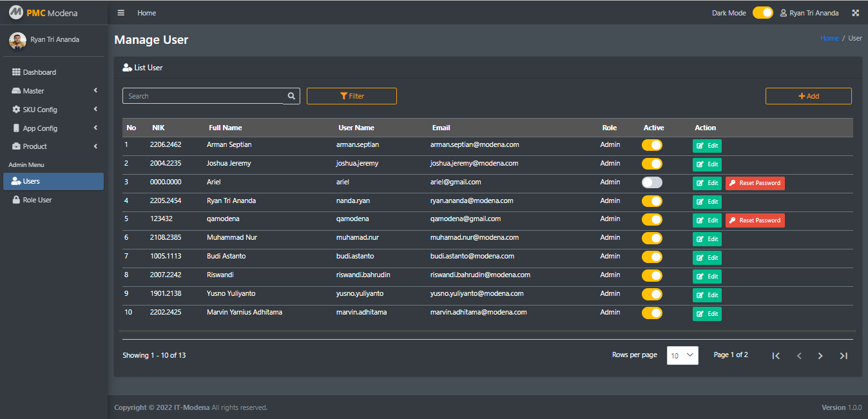The height and width of the screenshot is (419, 868).
Task: Toggle Active switch for Marvin Yarnius Adhitama
Action: pyautogui.click(x=652, y=313)
